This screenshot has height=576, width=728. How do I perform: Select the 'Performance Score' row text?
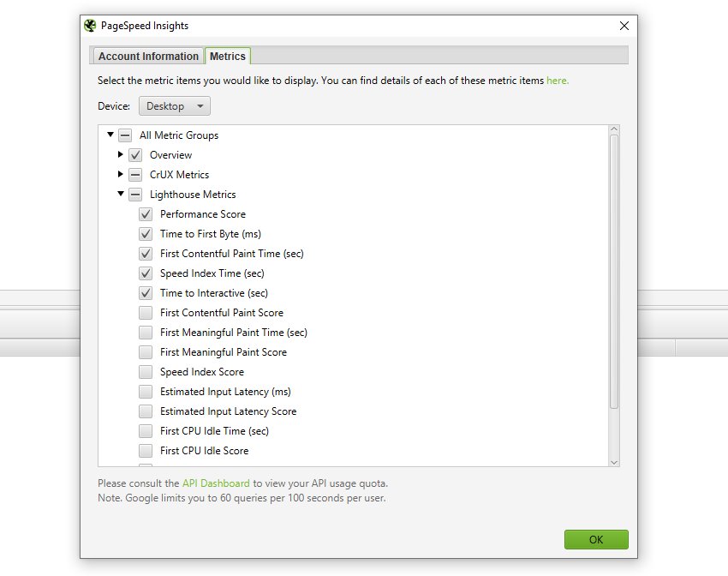click(203, 214)
